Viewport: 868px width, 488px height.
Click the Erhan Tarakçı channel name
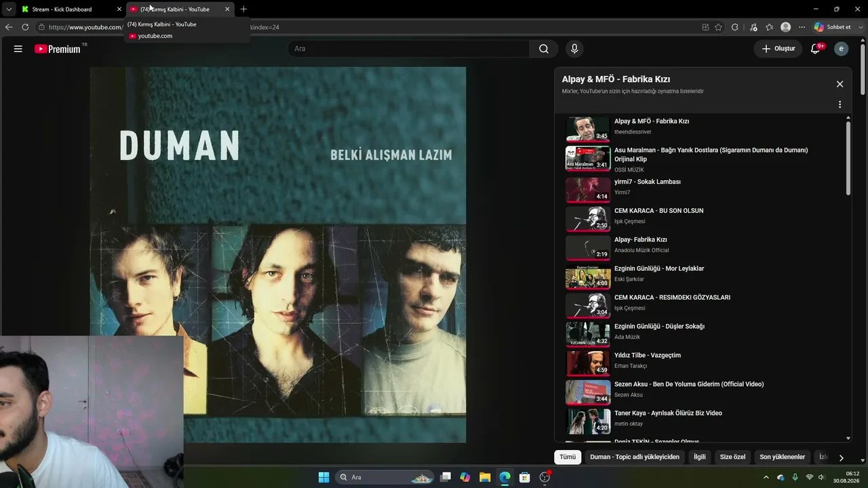tap(631, 366)
